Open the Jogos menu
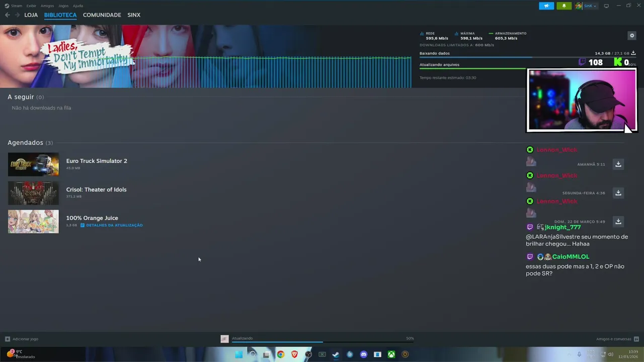This screenshot has height=362, width=644. click(63, 6)
